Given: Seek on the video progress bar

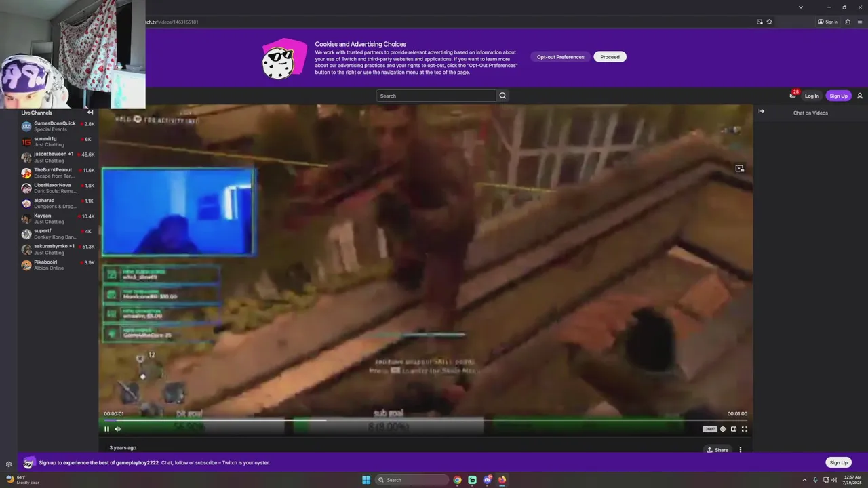Looking at the screenshot, I should [425, 420].
